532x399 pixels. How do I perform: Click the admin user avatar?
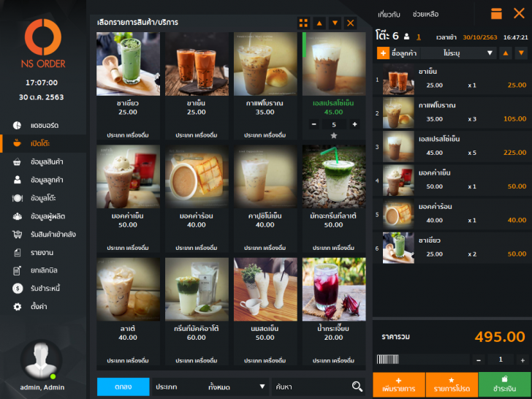point(41,360)
